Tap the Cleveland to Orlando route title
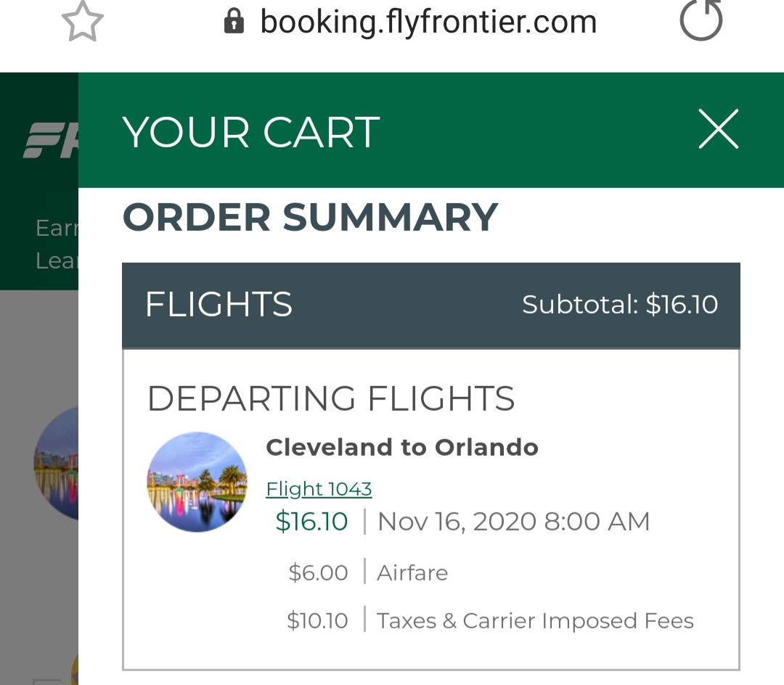The height and width of the screenshot is (685, 784). pyautogui.click(x=402, y=447)
